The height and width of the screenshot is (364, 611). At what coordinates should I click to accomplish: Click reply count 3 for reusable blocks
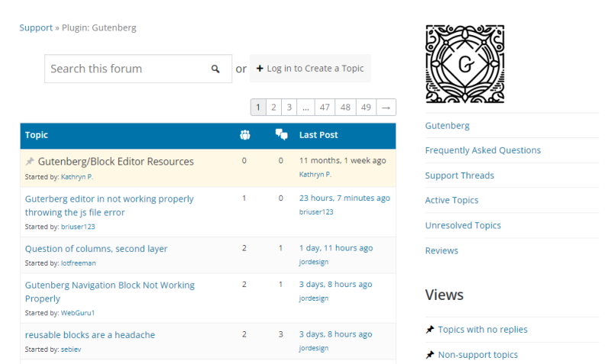tap(280, 334)
